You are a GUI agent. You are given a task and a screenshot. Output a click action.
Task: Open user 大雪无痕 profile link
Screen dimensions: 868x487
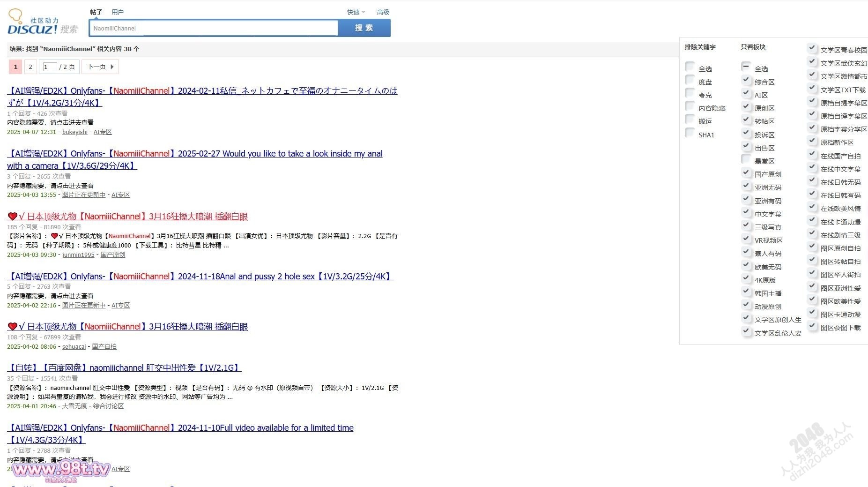[74, 406]
